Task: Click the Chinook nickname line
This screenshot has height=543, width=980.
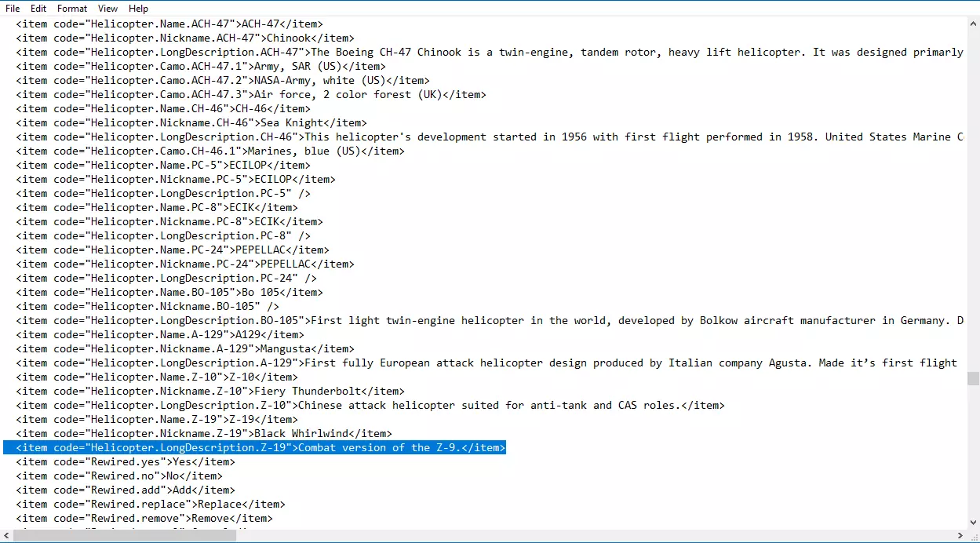Action: [x=185, y=38]
